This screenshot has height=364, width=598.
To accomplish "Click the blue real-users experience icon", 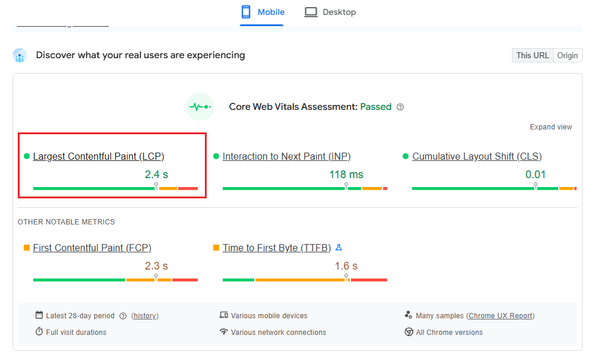I will (18, 55).
